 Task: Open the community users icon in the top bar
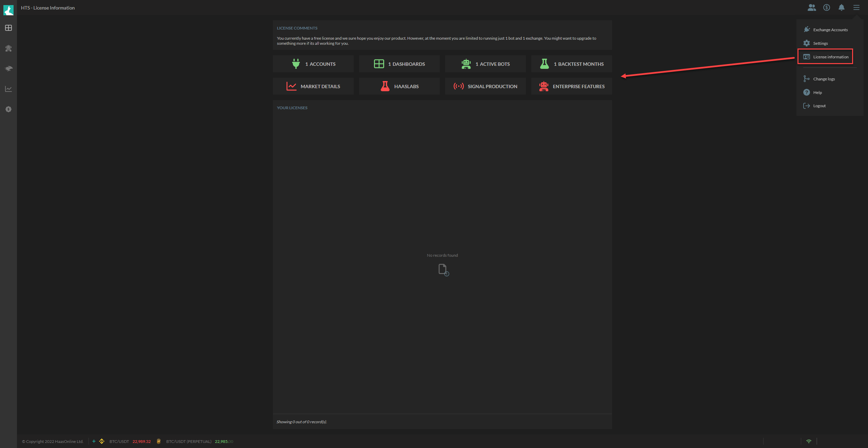click(812, 7)
